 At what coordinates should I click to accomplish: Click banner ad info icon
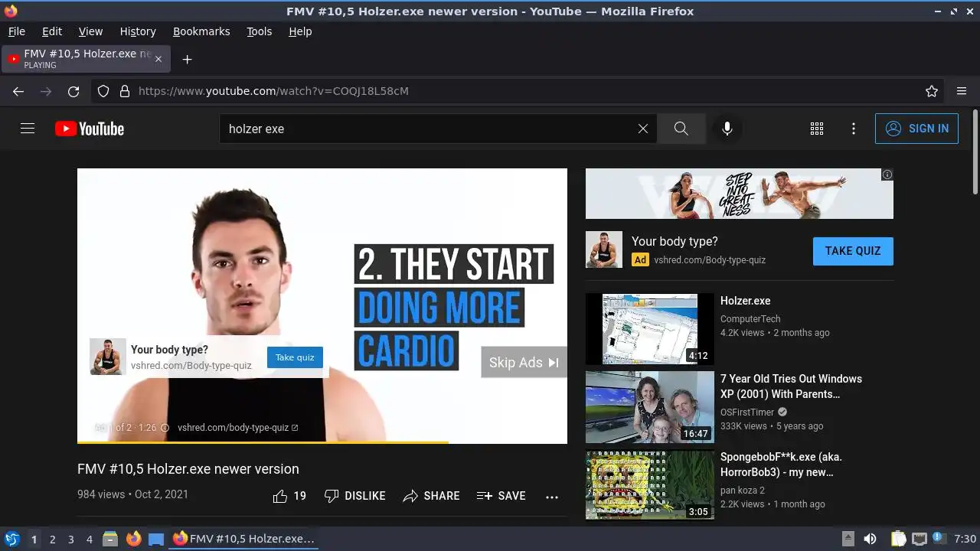click(x=887, y=174)
